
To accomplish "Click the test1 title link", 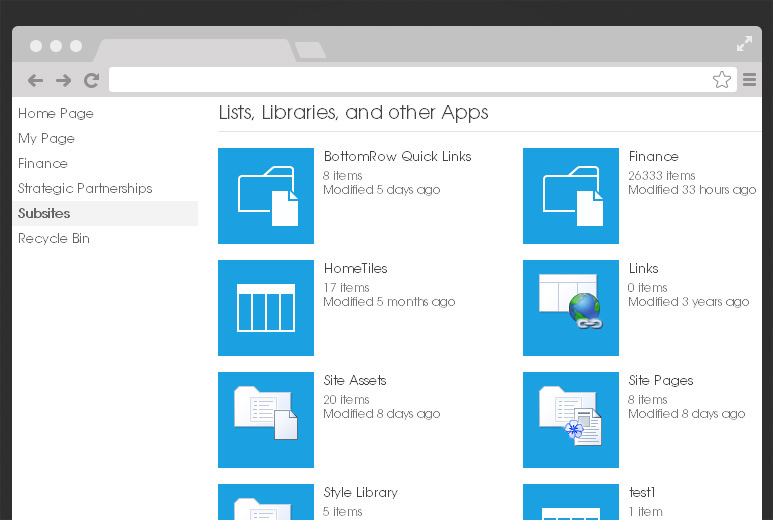I will tap(642, 492).
